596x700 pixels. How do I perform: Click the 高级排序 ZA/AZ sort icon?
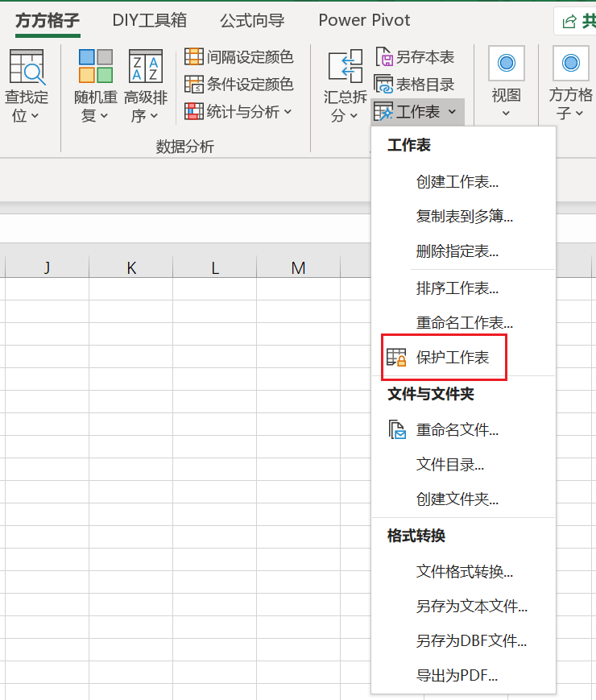click(146, 66)
